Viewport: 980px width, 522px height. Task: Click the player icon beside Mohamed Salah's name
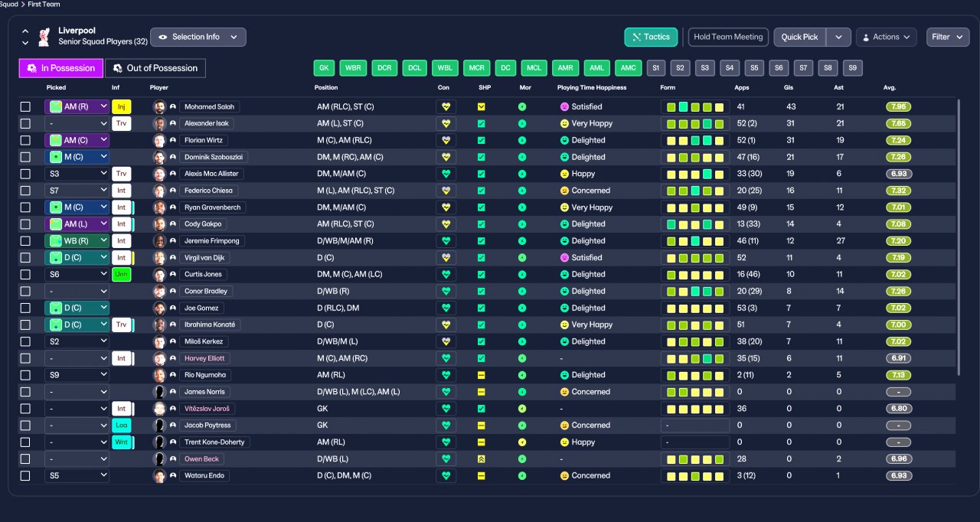click(x=173, y=107)
